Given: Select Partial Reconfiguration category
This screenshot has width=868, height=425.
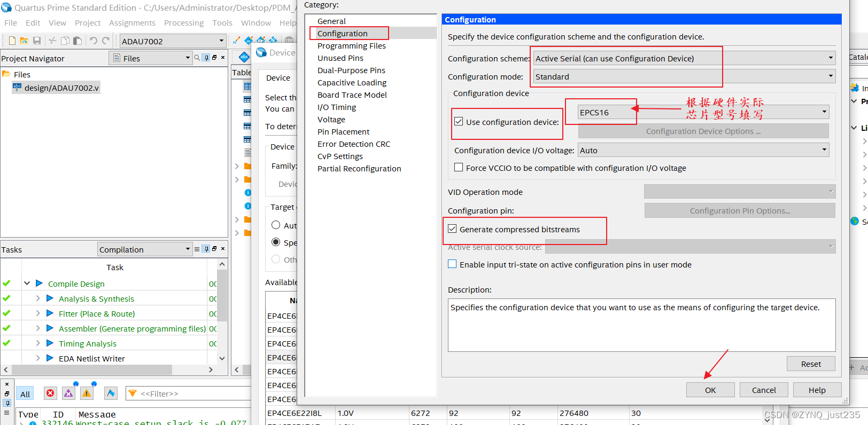Looking at the screenshot, I should 359,169.
